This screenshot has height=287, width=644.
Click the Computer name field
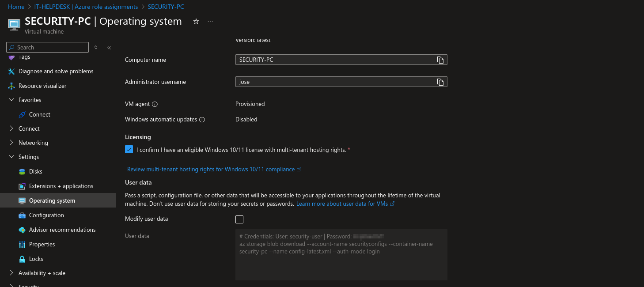[x=341, y=60]
